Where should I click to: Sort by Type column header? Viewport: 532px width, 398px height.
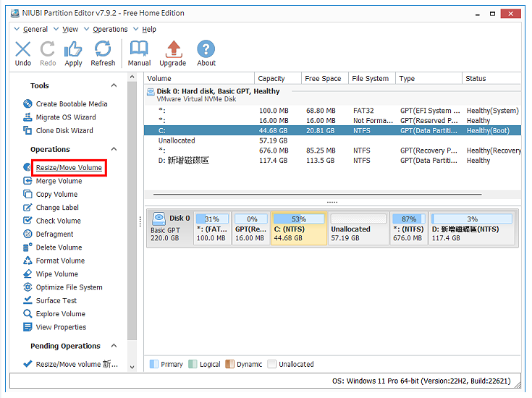tap(428, 78)
